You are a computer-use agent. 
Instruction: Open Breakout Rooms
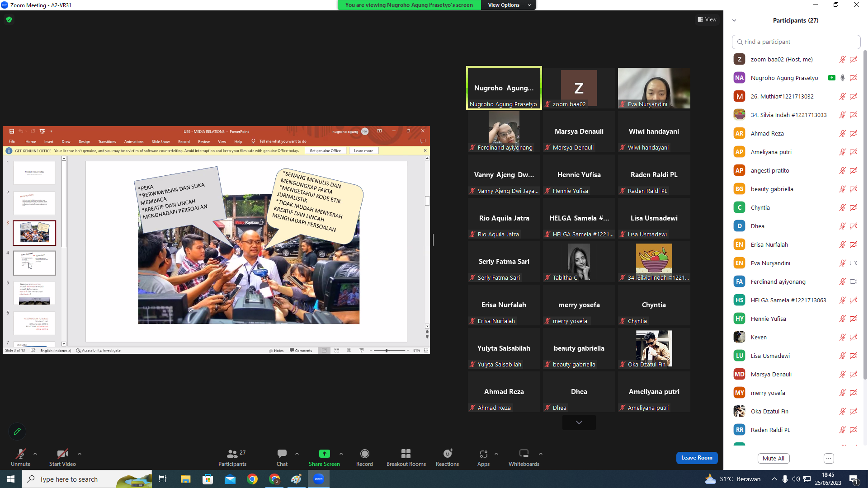tap(406, 457)
